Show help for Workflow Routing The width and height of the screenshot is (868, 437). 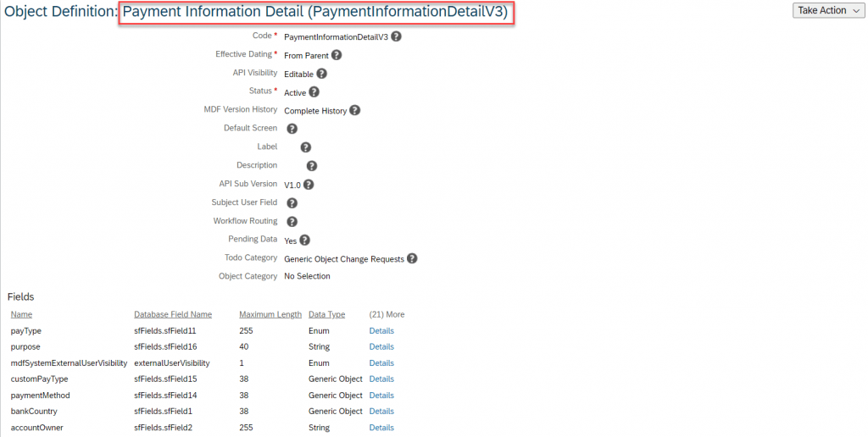[292, 221]
